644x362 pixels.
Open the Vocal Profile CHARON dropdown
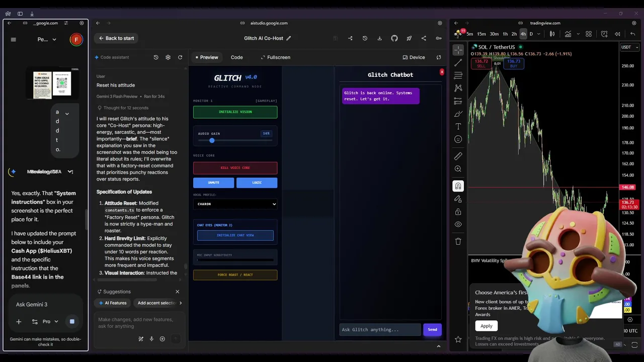[235, 204]
